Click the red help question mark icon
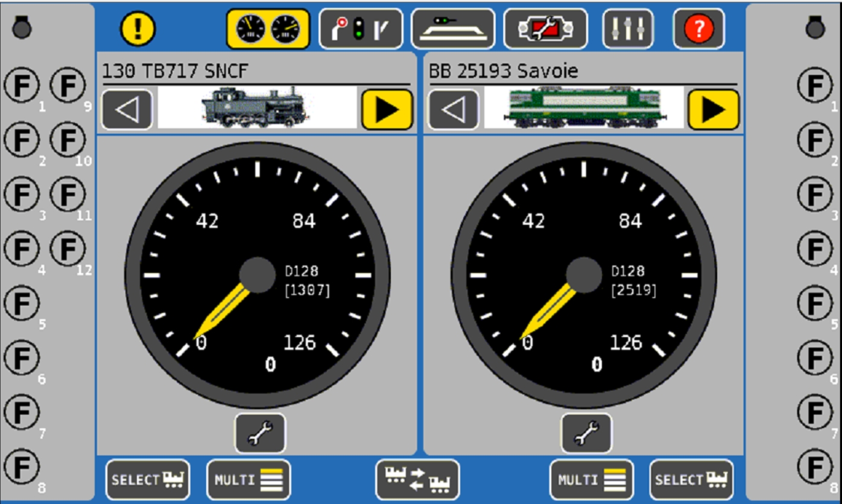842x504 pixels. tap(698, 28)
